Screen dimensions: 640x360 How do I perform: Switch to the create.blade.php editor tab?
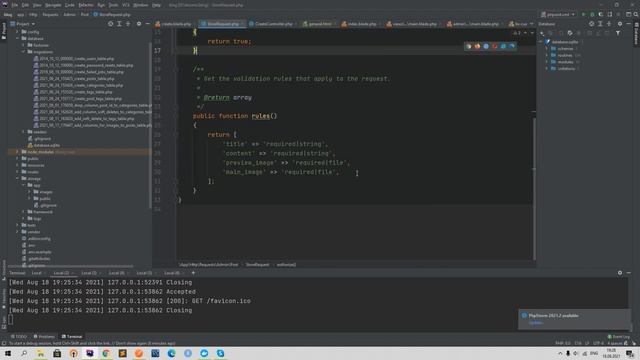pos(175,24)
